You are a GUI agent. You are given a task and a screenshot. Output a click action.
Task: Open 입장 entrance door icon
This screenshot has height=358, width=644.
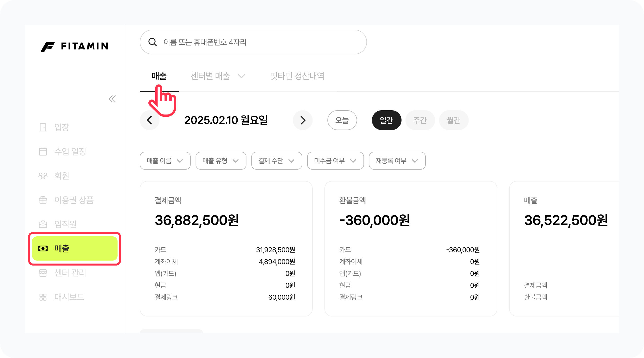pyautogui.click(x=43, y=127)
